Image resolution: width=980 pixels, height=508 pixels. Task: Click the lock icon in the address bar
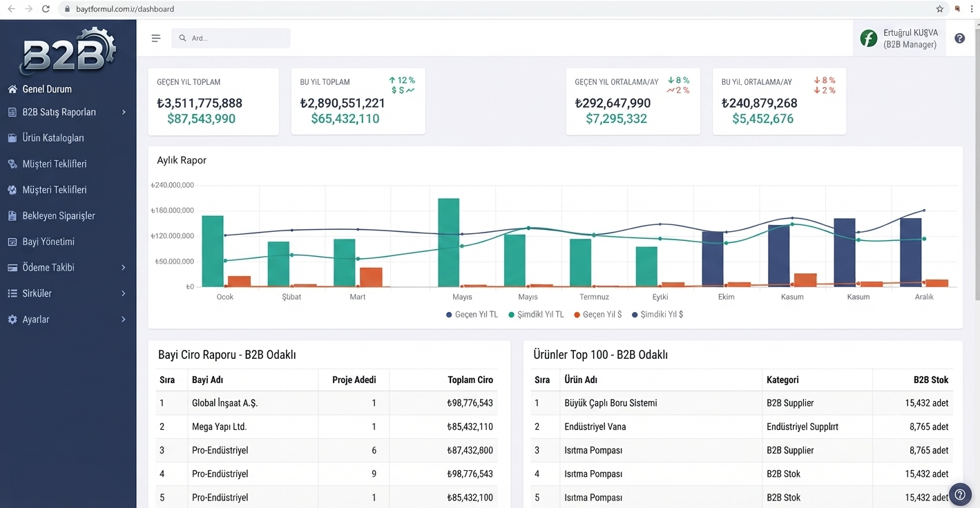pyautogui.click(x=67, y=9)
